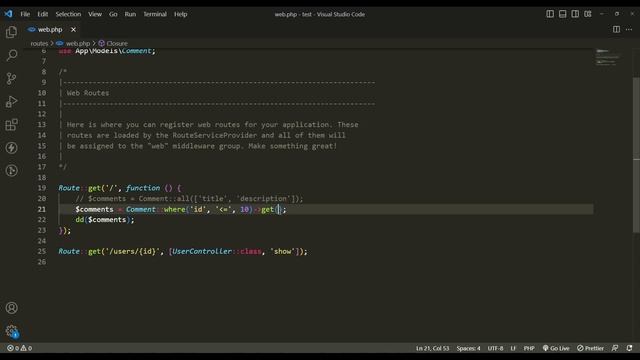
Task: Open editor More Actions ellipsis
Action: click(629, 29)
